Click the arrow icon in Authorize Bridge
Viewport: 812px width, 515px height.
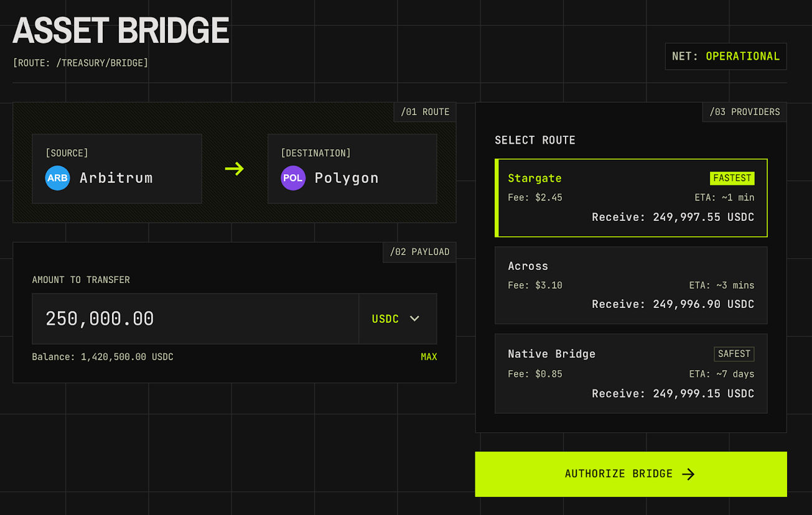point(688,475)
